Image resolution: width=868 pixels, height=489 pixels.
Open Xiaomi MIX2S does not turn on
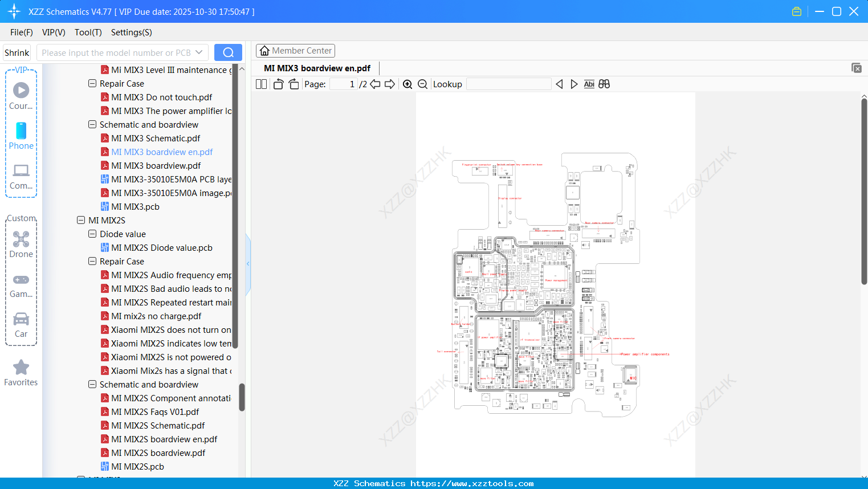click(166, 330)
